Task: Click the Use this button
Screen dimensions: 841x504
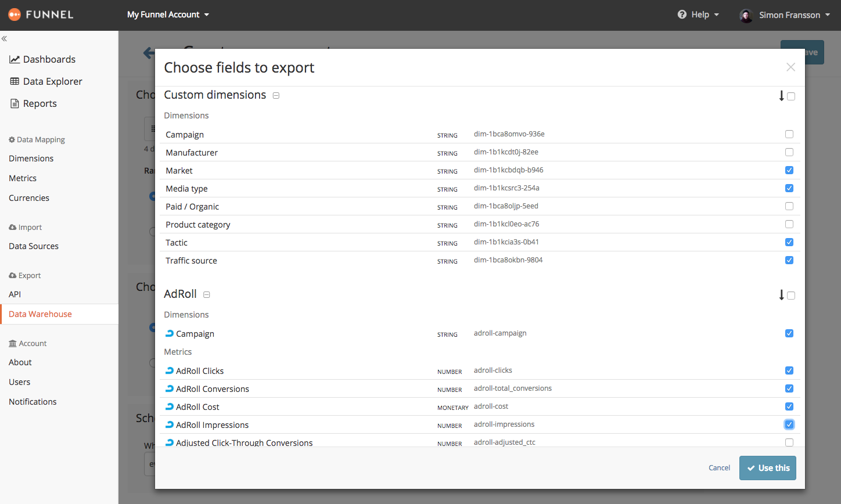Action: coord(767,468)
